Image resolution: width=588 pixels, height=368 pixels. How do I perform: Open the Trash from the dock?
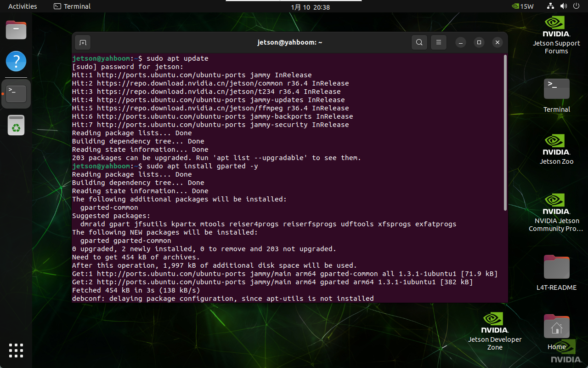pos(16,125)
